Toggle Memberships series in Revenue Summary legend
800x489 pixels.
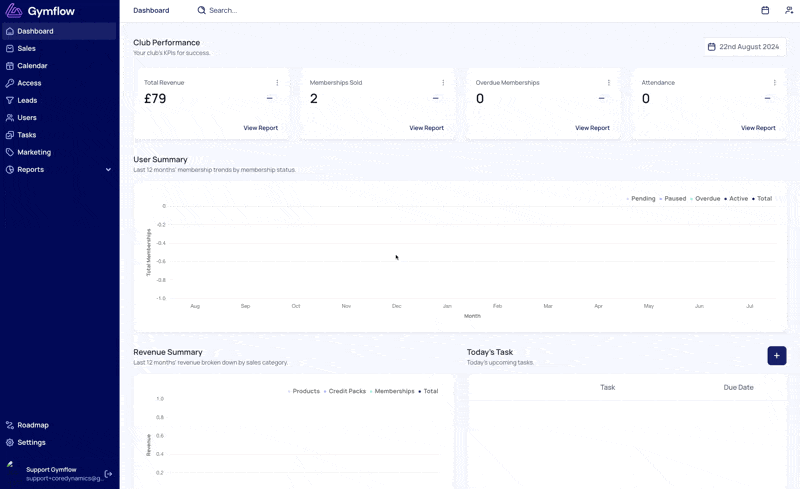coord(392,391)
